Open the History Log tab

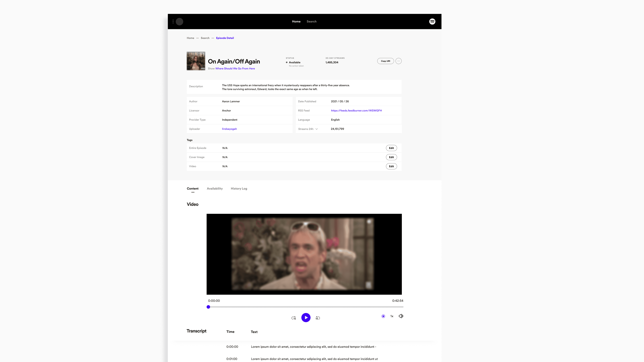click(239, 189)
